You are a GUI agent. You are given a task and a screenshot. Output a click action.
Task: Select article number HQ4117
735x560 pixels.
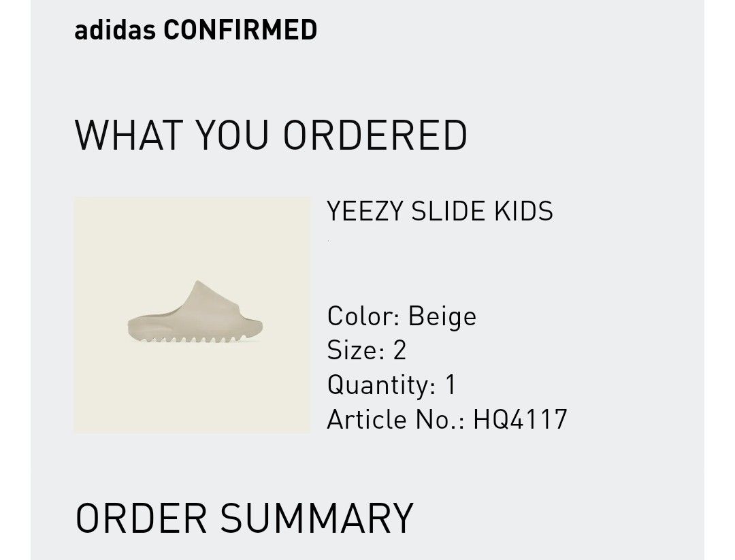point(520,419)
